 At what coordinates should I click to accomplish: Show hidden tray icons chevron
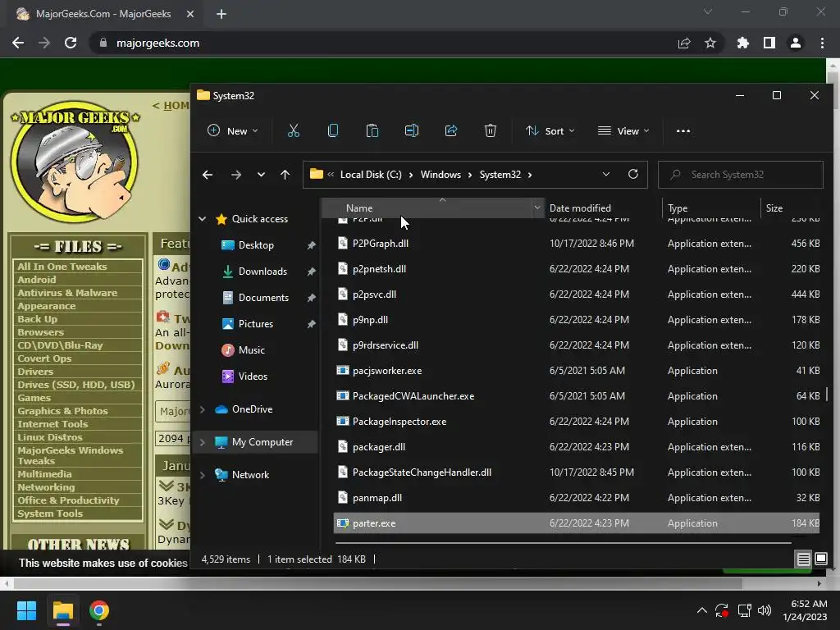[702, 610]
